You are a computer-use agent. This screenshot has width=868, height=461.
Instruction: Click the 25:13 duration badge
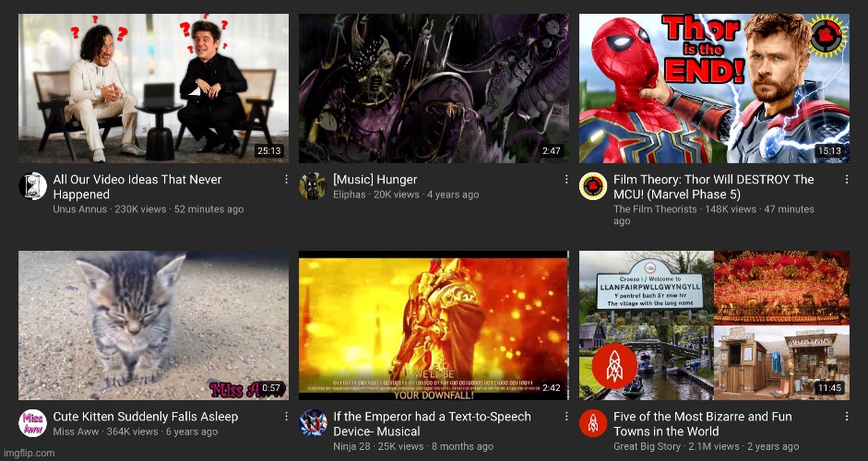269,150
